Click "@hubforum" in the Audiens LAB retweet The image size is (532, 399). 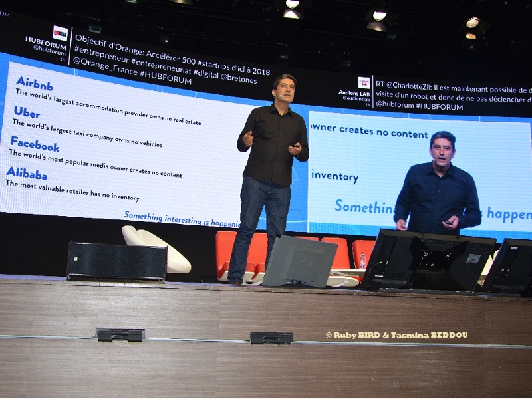pyautogui.click(x=395, y=105)
